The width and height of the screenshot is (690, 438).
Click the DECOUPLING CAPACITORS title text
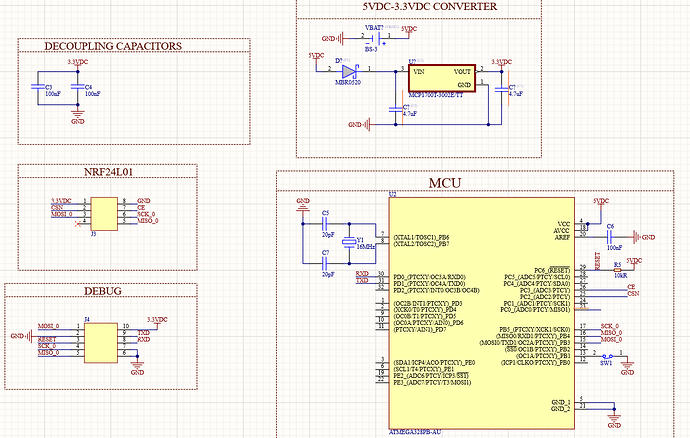(113, 46)
